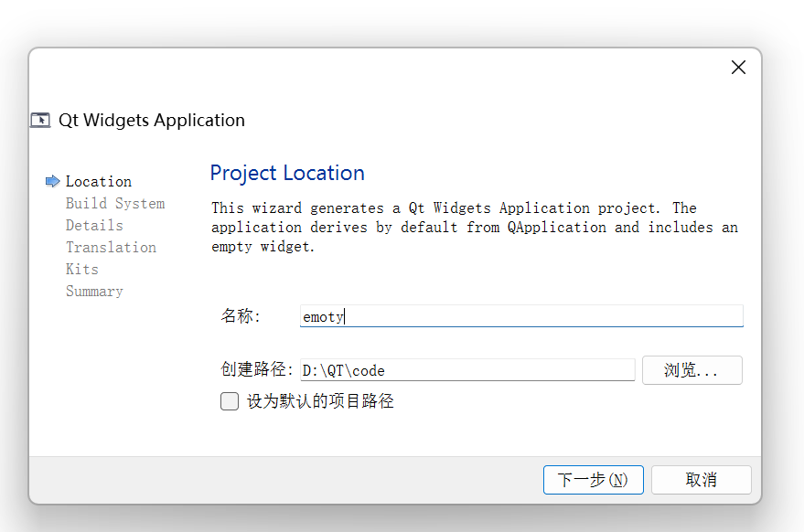Click the 名称 input field containing emoty
The width and height of the screenshot is (804, 532).
(x=521, y=315)
